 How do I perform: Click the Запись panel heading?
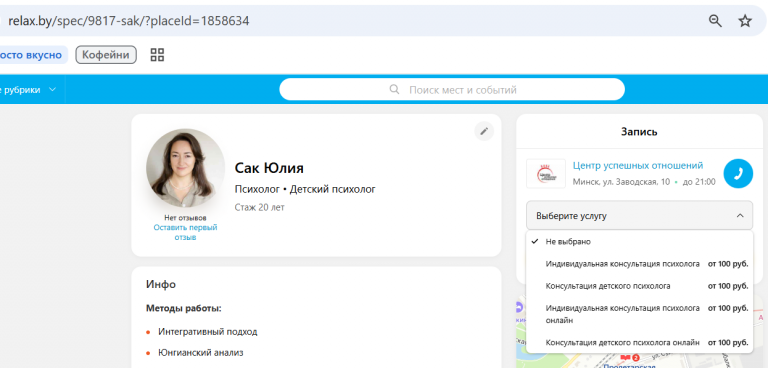click(x=639, y=132)
